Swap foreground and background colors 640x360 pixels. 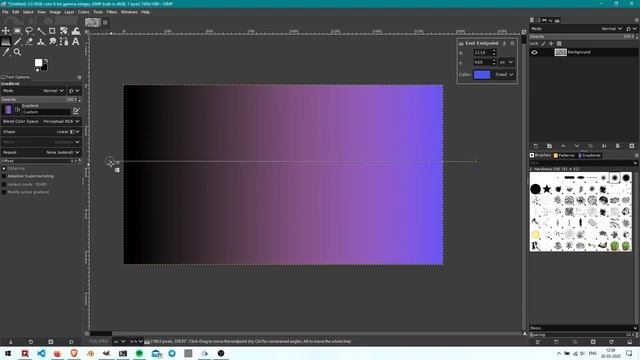click(46, 61)
